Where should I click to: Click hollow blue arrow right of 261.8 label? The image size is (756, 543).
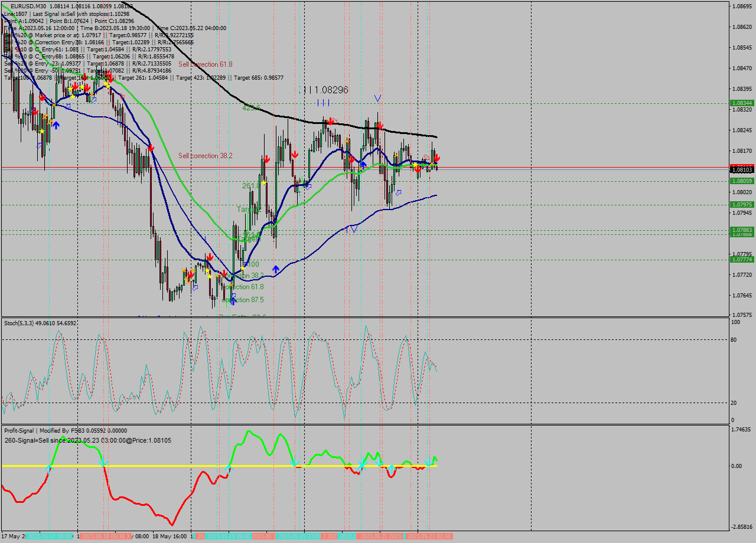[308, 187]
